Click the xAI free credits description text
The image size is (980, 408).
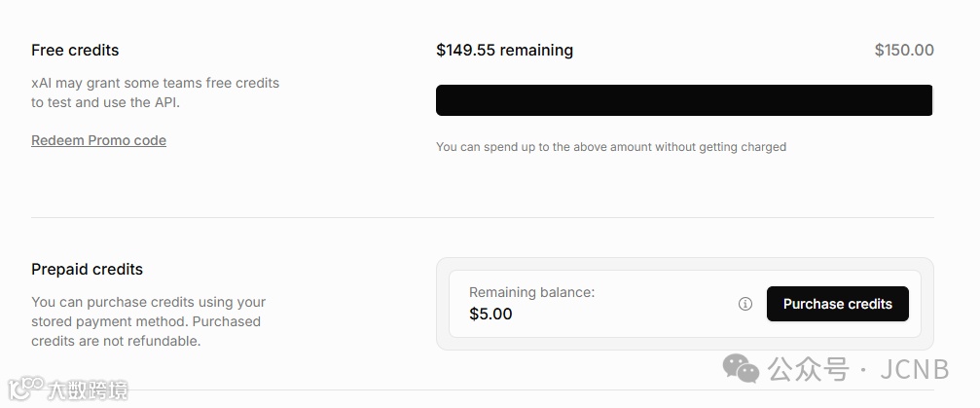[x=155, y=93]
